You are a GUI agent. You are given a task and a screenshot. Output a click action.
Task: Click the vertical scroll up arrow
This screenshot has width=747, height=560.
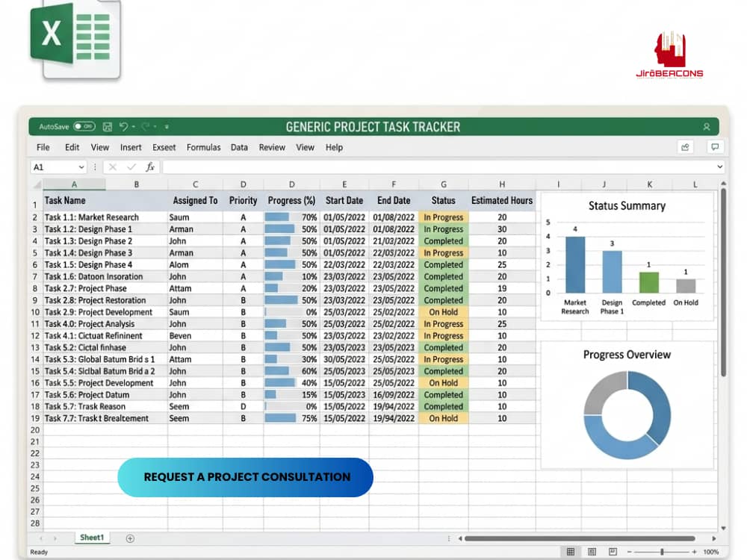point(723,184)
